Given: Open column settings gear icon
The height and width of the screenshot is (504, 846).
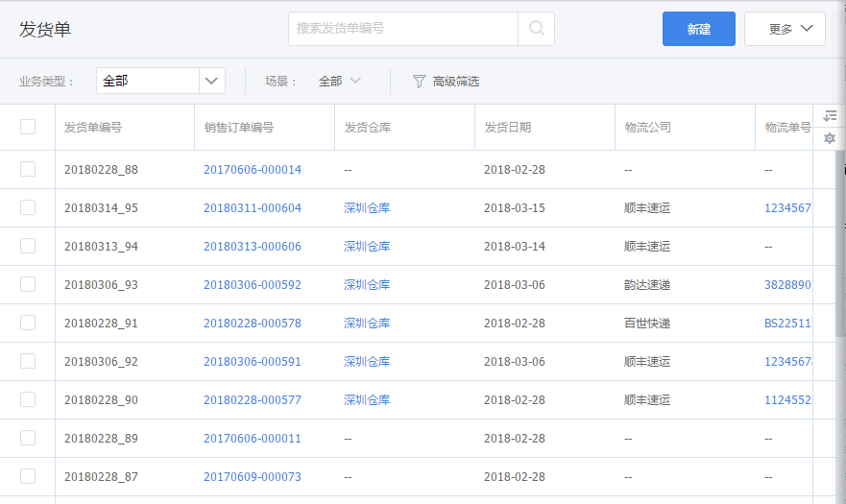Looking at the screenshot, I should click(x=830, y=138).
